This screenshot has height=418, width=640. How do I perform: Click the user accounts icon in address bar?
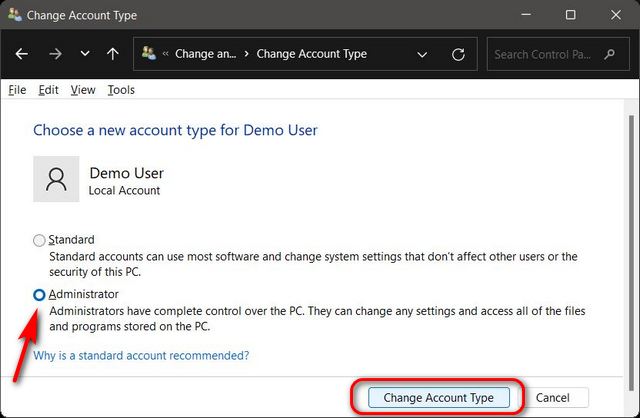click(149, 54)
